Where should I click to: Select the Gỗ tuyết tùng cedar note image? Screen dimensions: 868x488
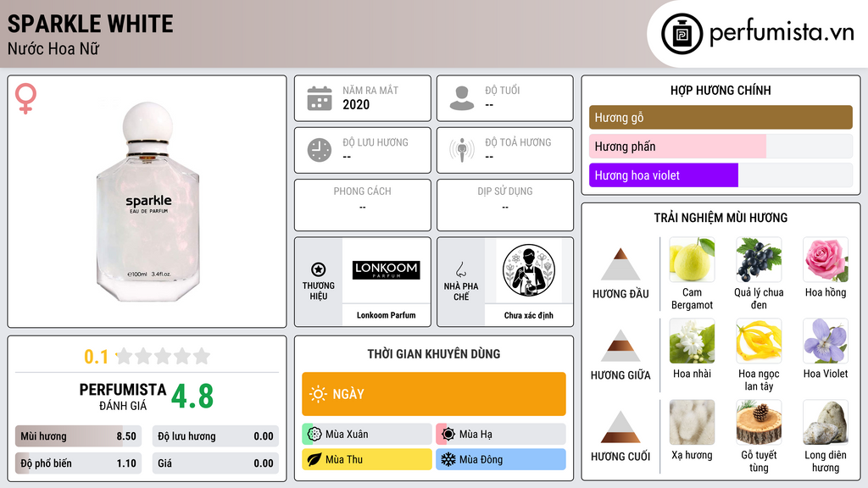[759, 422]
